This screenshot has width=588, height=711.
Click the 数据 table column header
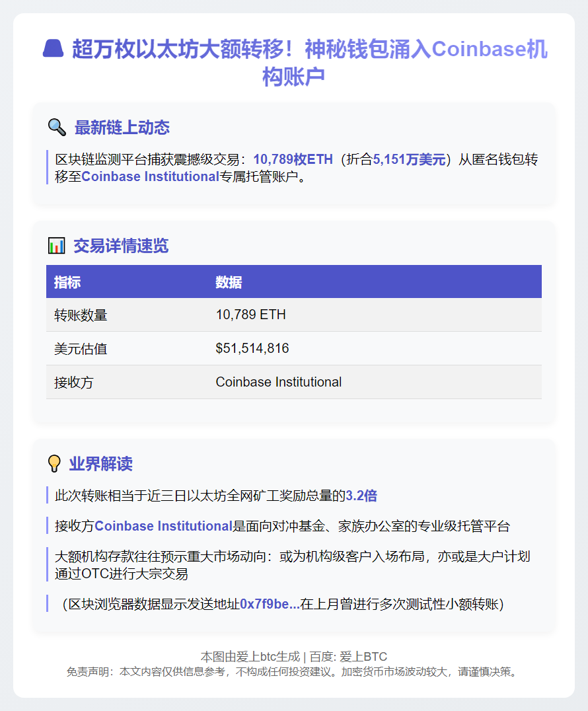click(229, 282)
